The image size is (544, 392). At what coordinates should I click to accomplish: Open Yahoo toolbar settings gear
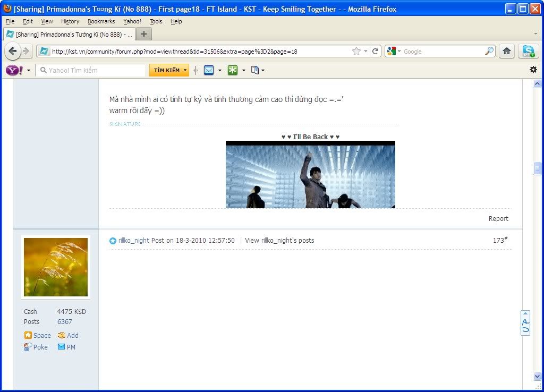533,70
